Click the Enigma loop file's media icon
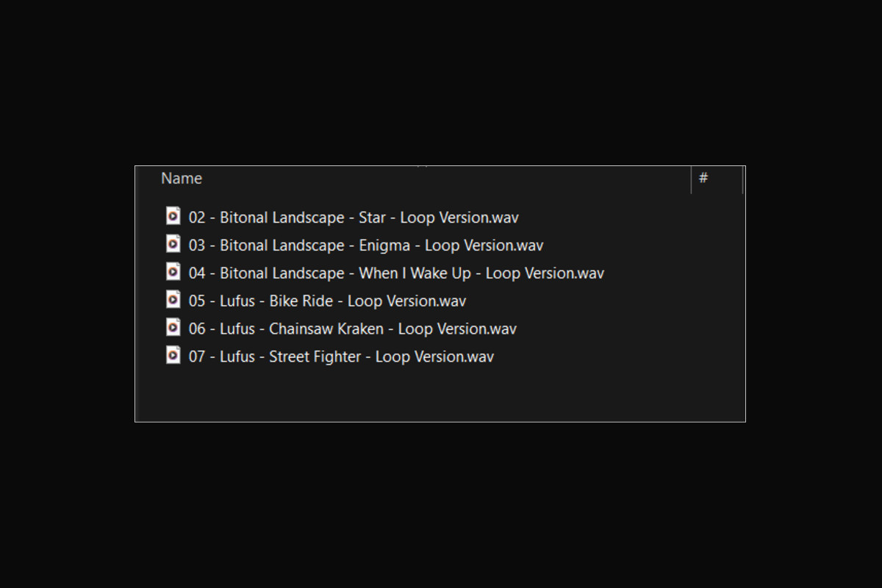 point(173,244)
